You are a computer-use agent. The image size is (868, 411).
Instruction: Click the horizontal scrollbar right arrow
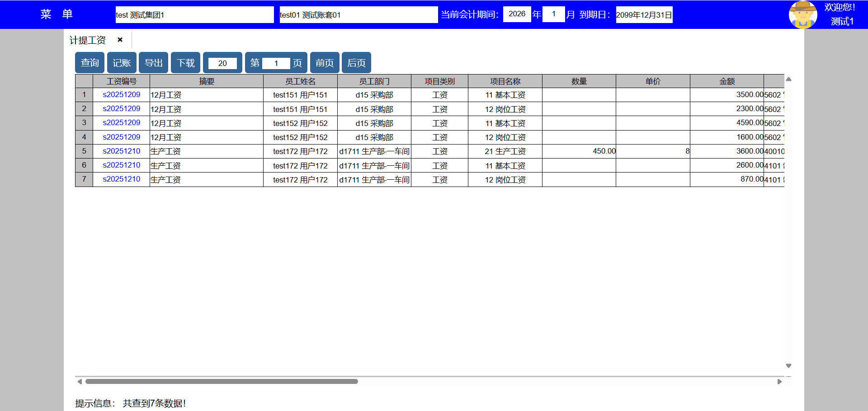tap(779, 382)
